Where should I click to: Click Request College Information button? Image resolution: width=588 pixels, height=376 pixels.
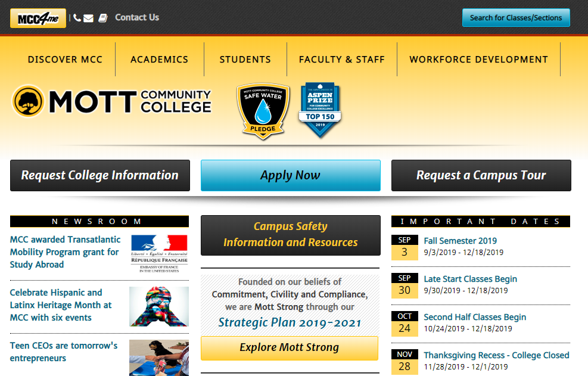tap(99, 175)
